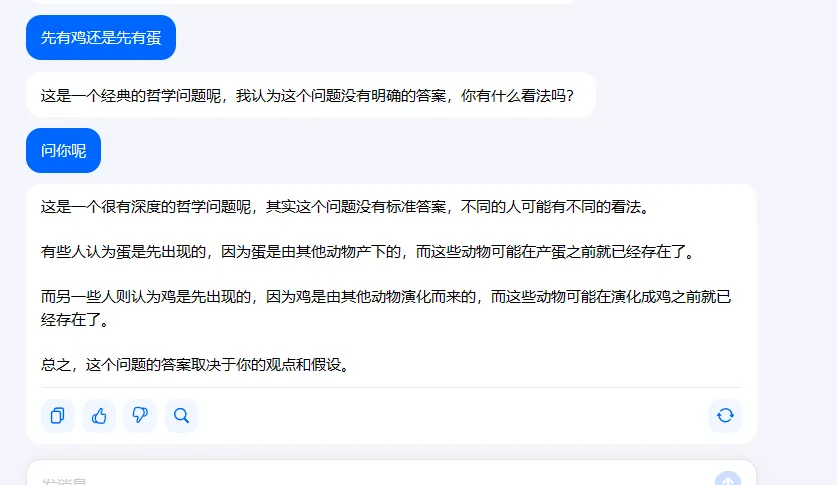Dislike the response with thumbs down
837x485 pixels.
coord(140,415)
